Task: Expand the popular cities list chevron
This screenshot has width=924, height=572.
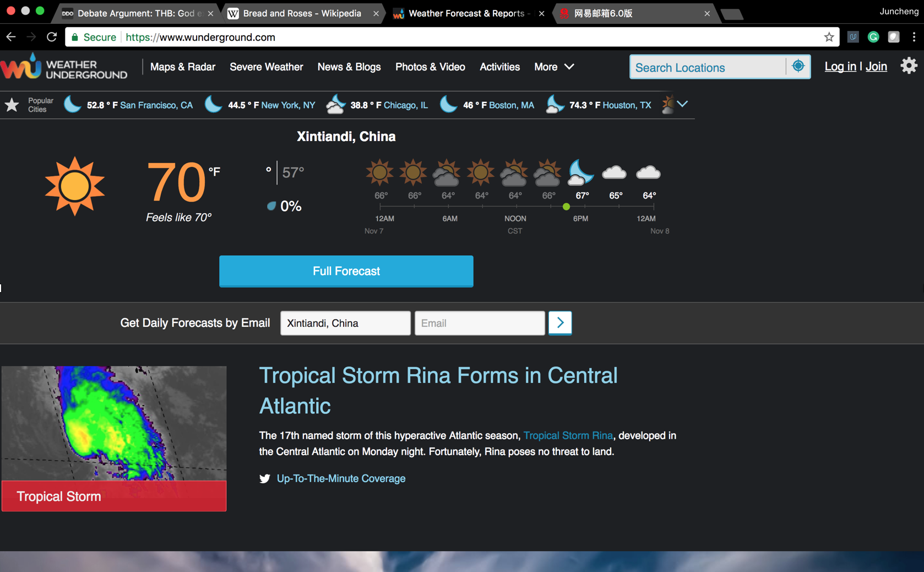Action: 683,104
